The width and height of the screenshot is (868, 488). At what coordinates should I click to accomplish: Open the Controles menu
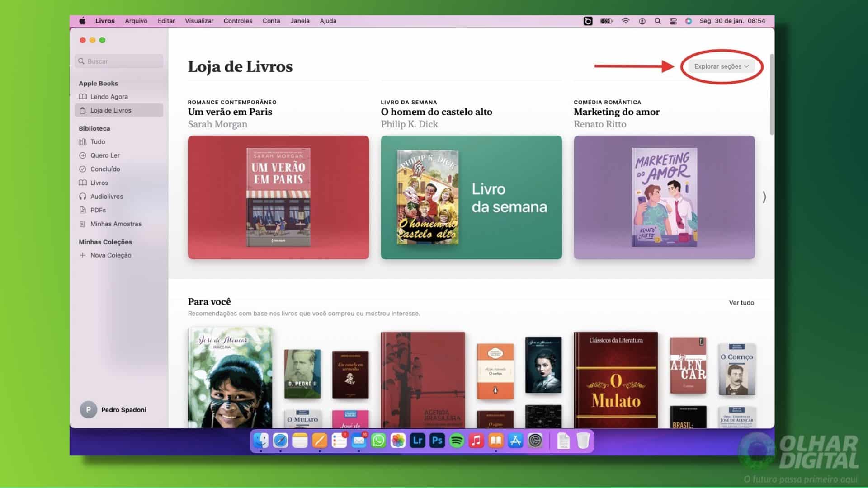pos(238,21)
